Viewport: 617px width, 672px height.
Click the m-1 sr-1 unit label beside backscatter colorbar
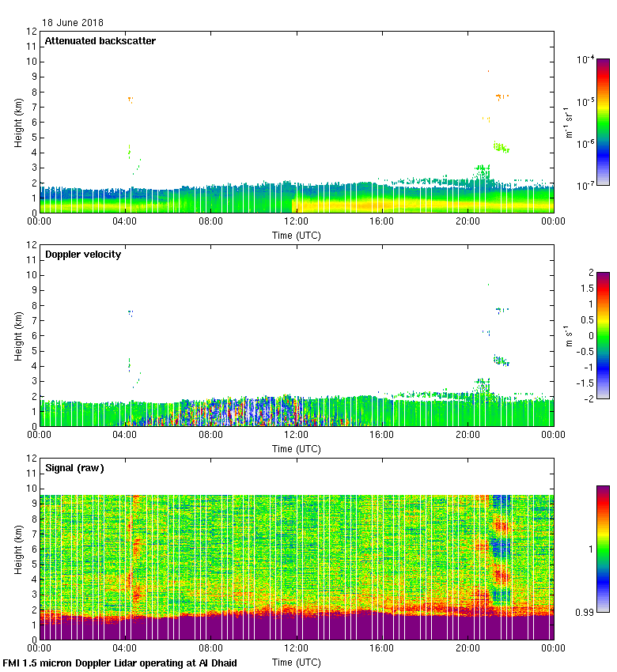tap(566, 122)
